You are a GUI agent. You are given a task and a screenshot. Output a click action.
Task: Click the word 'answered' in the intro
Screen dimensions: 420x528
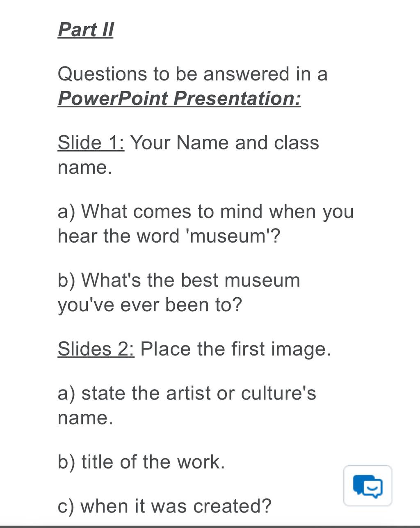[x=247, y=74]
